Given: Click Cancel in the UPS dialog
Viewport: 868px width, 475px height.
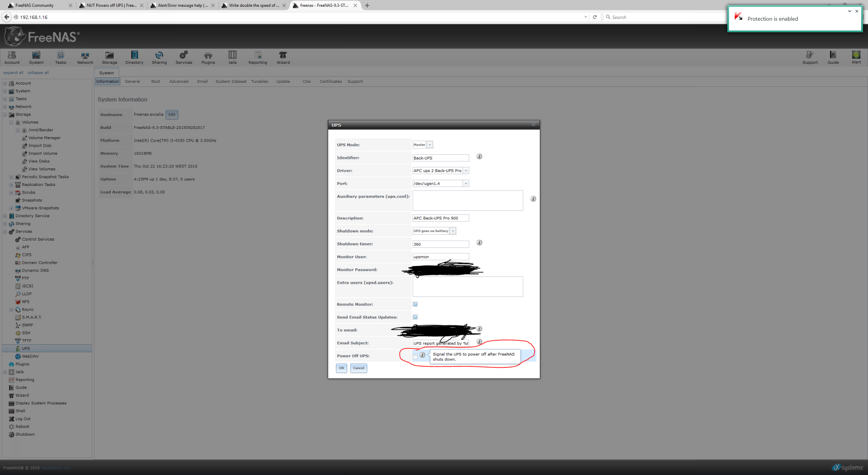Looking at the screenshot, I should point(359,368).
